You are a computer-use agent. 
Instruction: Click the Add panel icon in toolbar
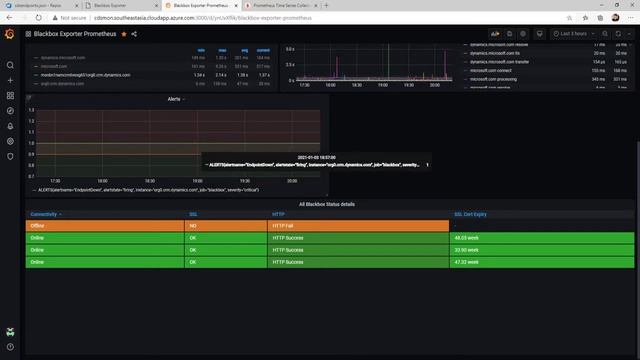pyautogui.click(x=495, y=34)
